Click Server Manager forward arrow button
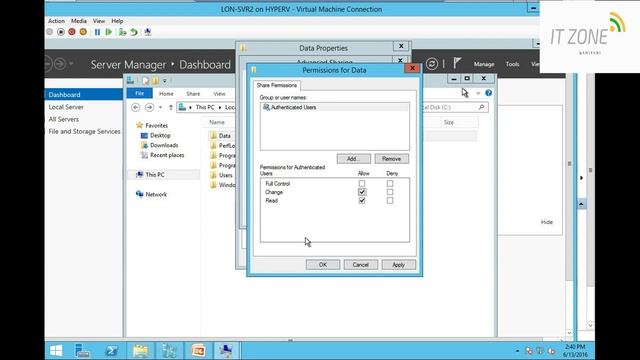 [x=60, y=64]
